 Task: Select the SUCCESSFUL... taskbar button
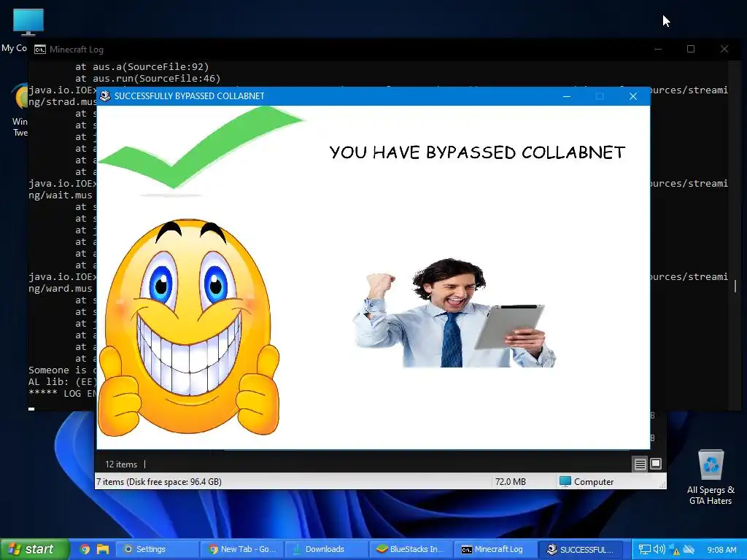[581, 549]
